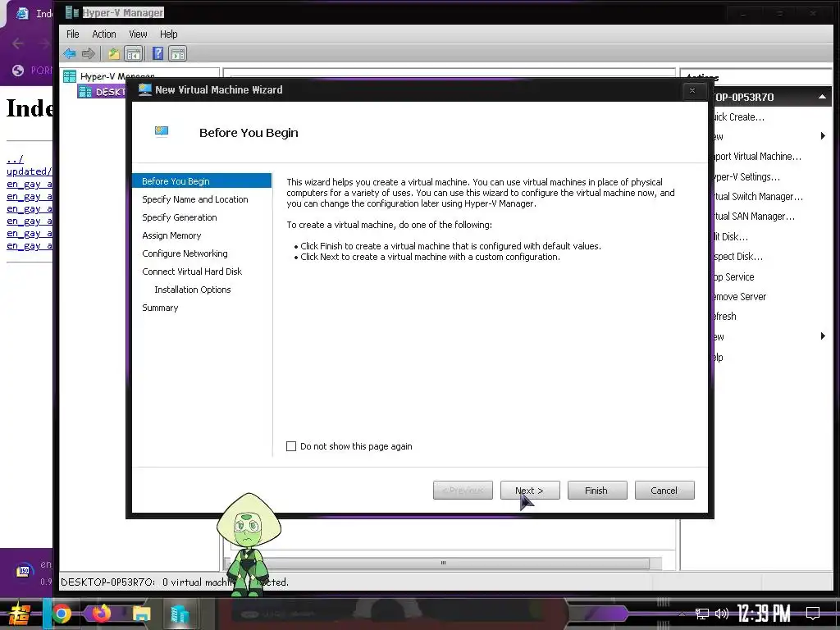The height and width of the screenshot is (630, 840).
Task: Click the browser back arrow behind Hyper-V
Action: (x=18, y=43)
